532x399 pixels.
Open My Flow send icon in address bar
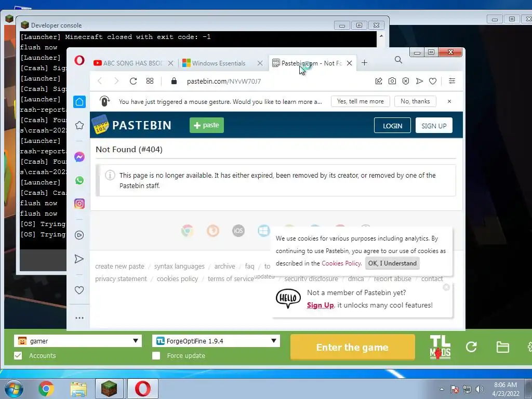click(x=419, y=81)
